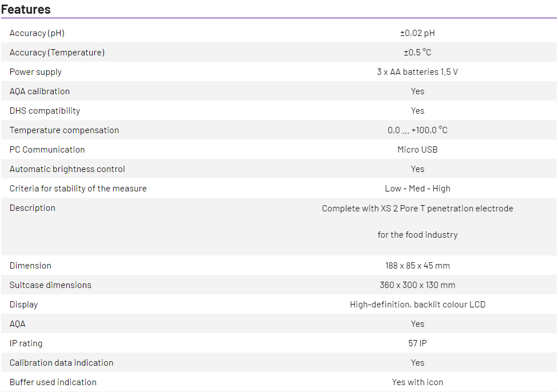Click the XS 2 Pore T electrode description
The height and width of the screenshot is (392, 558).
tap(417, 209)
